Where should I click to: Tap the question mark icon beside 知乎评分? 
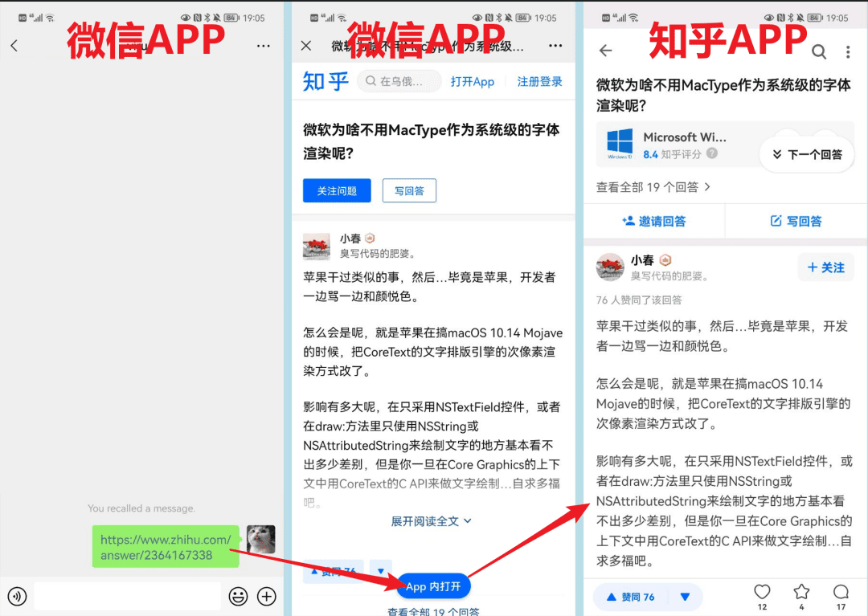coord(712,153)
